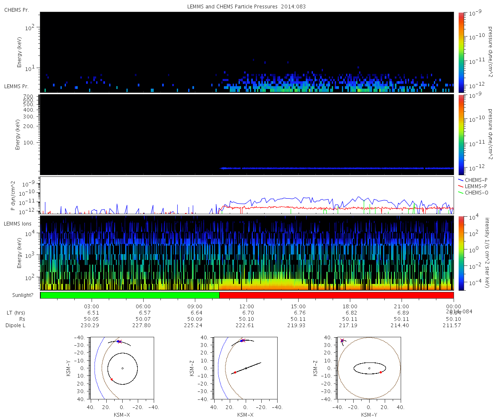Click the red marker on the ellipse in the KSM-Y/KSM-Z plot
Image resolution: width=504 pixels, height=420 pixels.
tap(381, 372)
